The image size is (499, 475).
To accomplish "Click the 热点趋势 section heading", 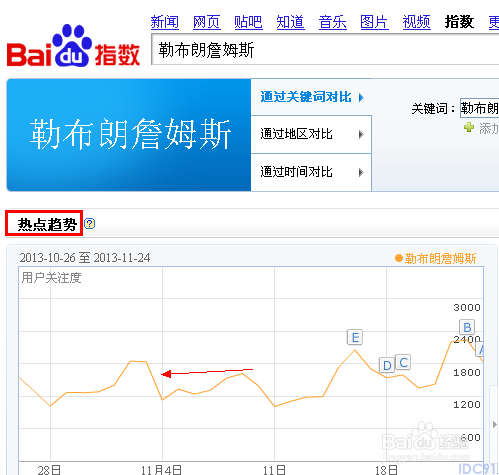I will [47, 224].
